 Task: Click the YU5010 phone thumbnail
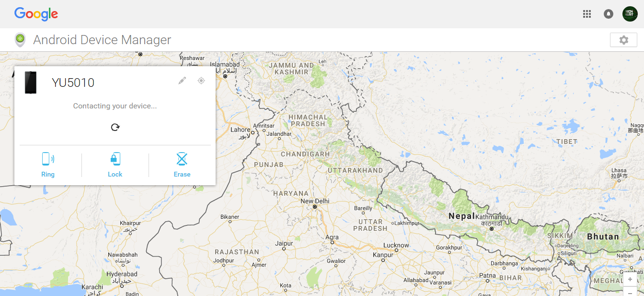[31, 83]
